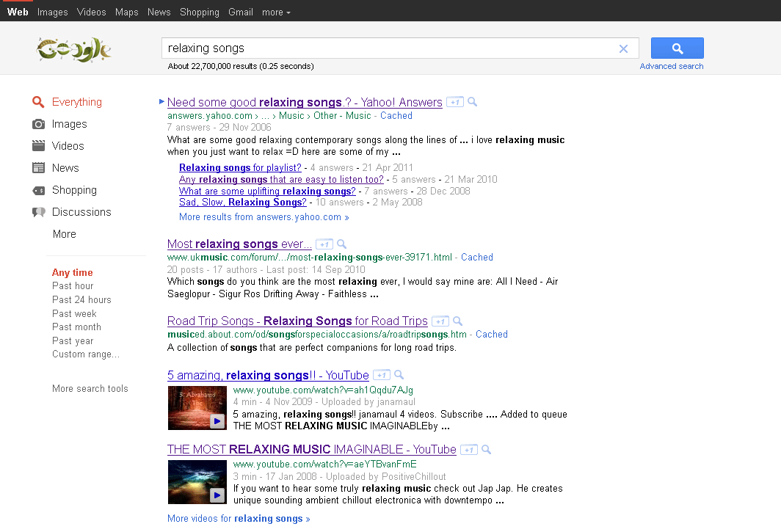Filter results to Past month
The height and width of the screenshot is (532, 781).
click(76, 327)
